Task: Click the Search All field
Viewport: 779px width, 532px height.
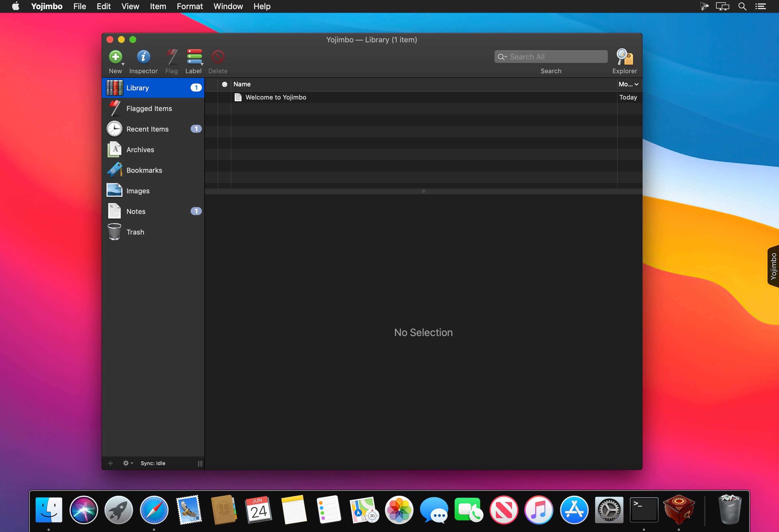Action: tap(556, 57)
